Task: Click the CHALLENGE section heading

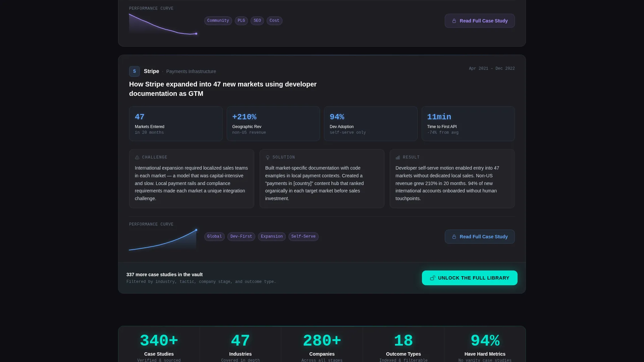Action: [x=155, y=158]
